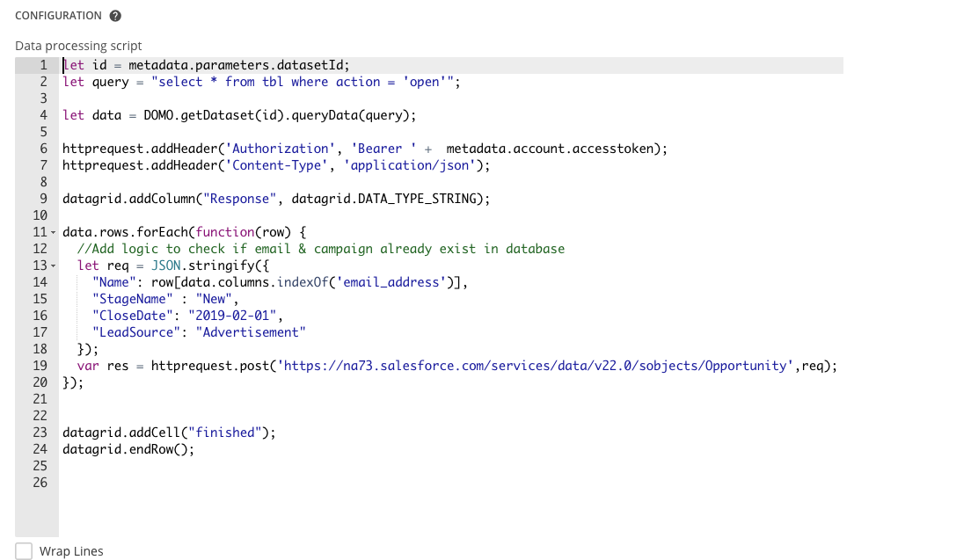The height and width of the screenshot is (560, 971).
Task: Click 'DOMO.getDataset(id).queryData(query)' on line 4
Action: 276,115
